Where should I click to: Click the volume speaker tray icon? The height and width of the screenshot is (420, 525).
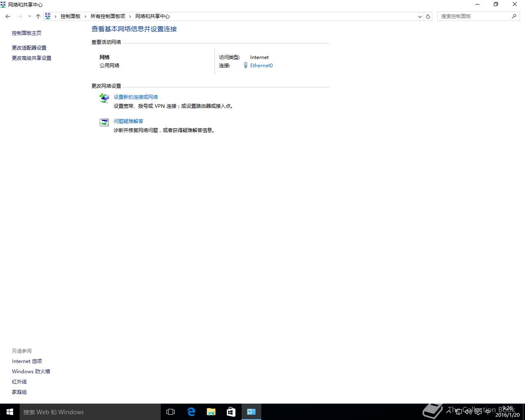tap(468, 412)
